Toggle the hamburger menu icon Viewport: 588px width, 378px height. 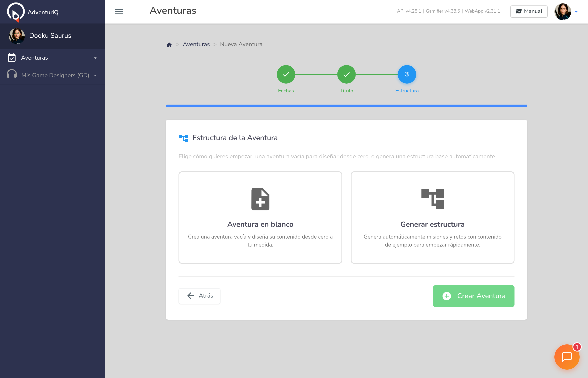pos(119,12)
